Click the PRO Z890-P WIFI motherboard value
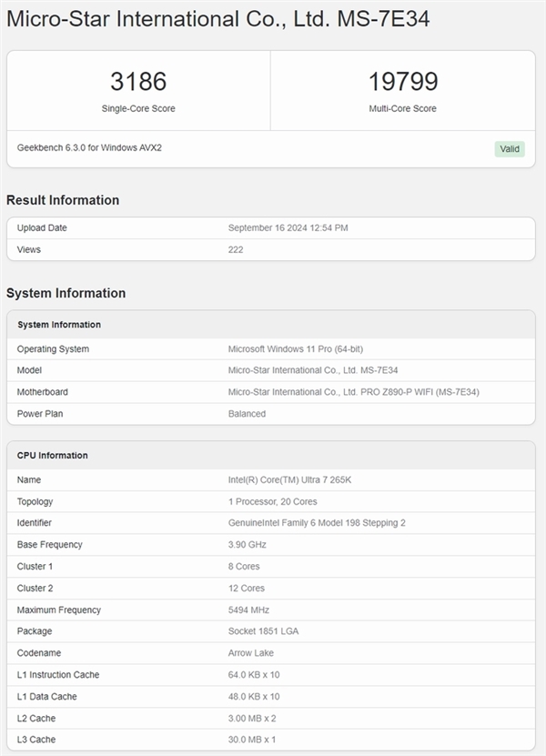546x756 pixels. (353, 392)
